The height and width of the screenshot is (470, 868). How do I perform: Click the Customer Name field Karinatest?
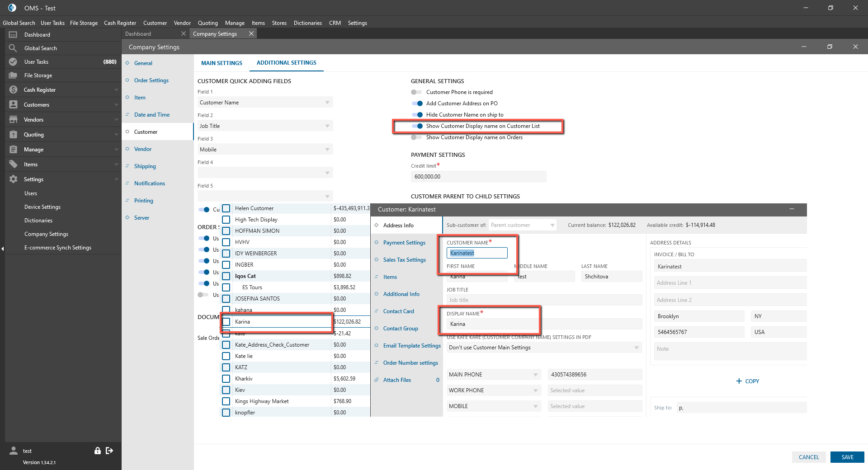[x=477, y=253]
